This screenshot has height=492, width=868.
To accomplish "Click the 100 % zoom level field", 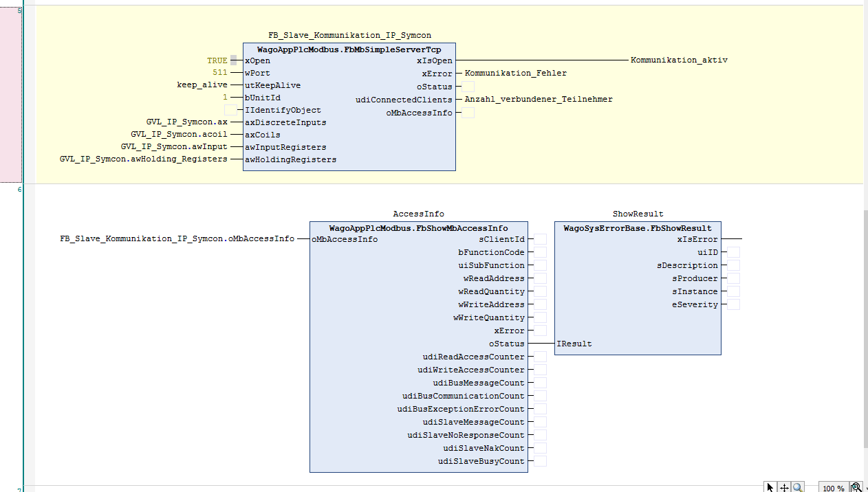I will [x=834, y=488].
